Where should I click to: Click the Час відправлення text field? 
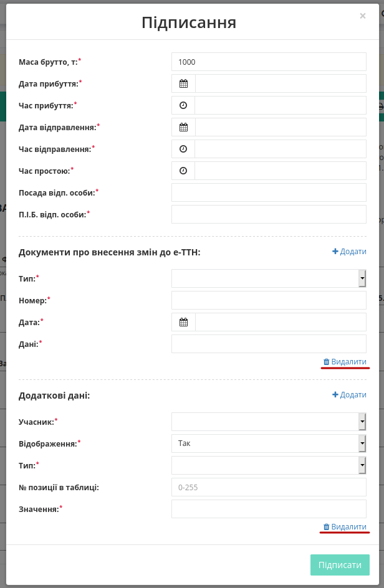pyautogui.click(x=281, y=149)
